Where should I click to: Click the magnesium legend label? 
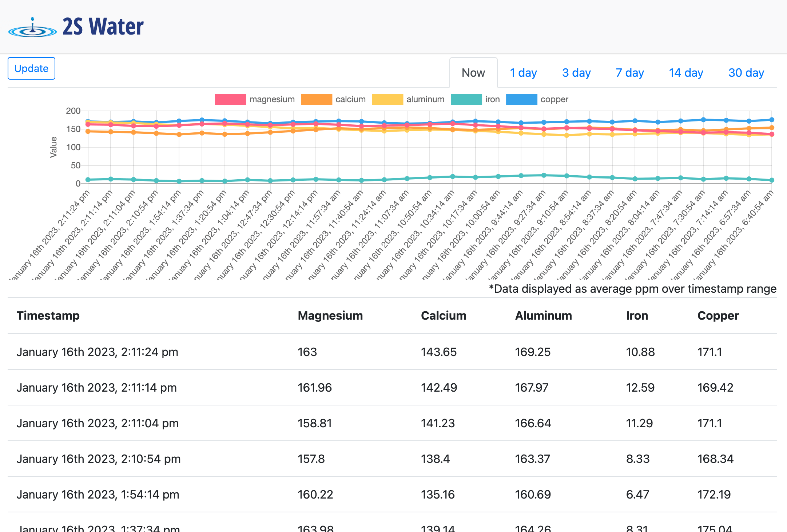[272, 99]
